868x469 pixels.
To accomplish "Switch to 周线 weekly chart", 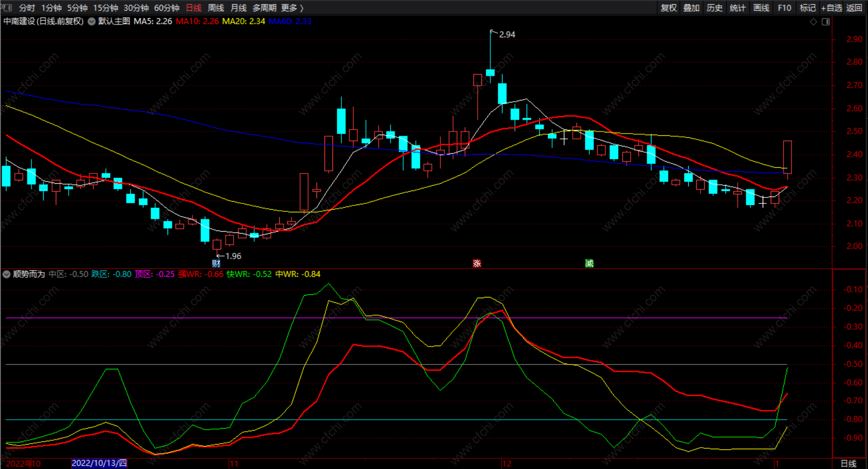I will click(216, 8).
